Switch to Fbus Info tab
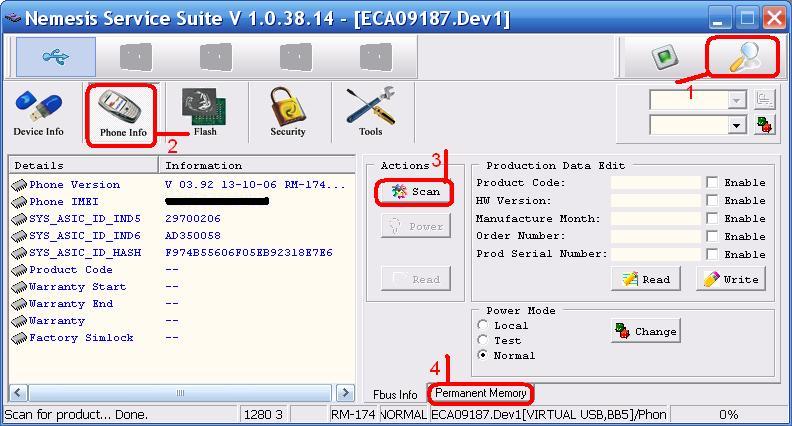The width and height of the screenshot is (792, 426). (395, 395)
